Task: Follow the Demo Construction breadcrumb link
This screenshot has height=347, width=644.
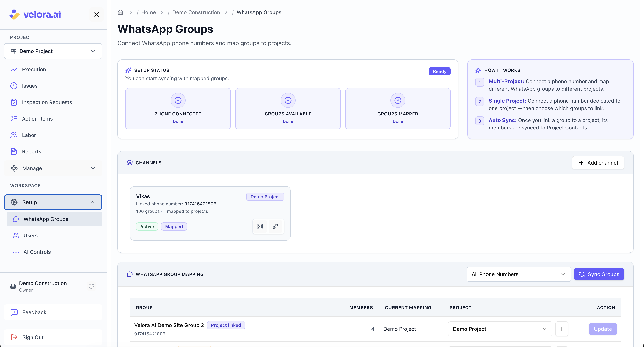Action: (196, 12)
